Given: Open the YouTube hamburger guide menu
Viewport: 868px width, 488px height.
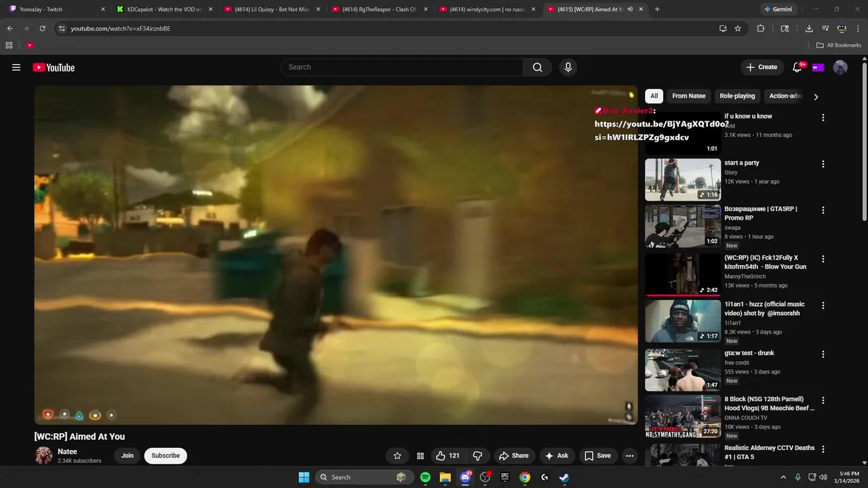Looking at the screenshot, I should pyautogui.click(x=16, y=67).
